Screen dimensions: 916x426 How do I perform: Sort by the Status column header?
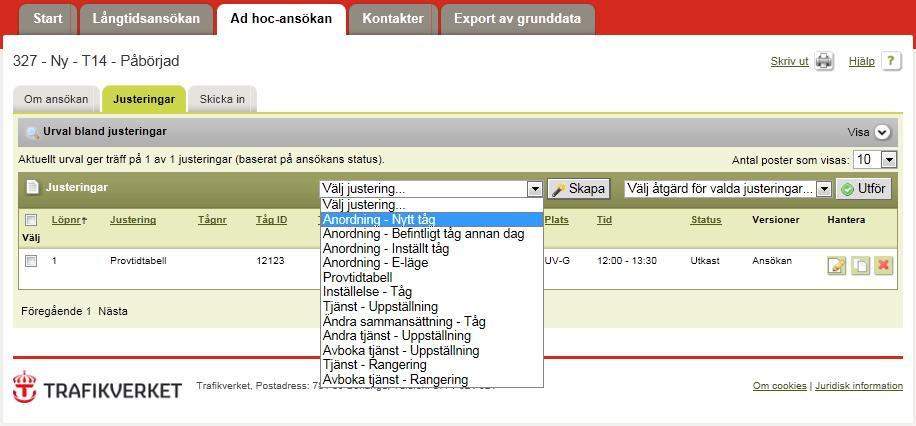706,220
